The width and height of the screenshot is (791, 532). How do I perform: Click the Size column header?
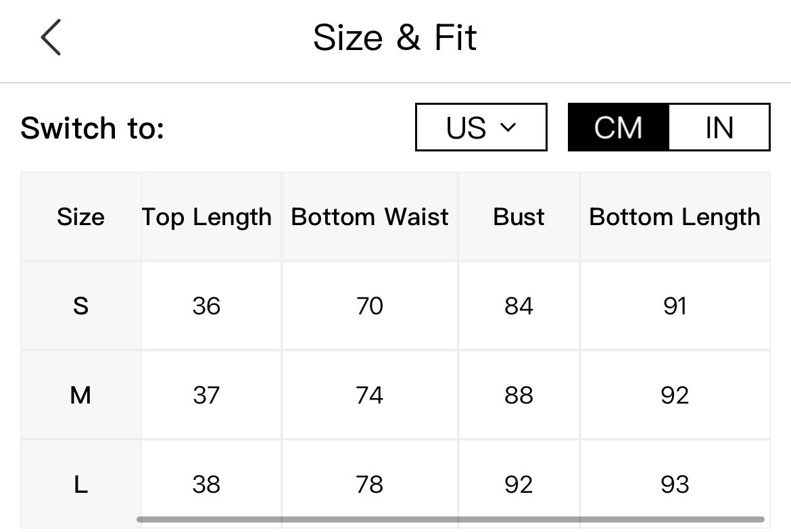point(80,217)
